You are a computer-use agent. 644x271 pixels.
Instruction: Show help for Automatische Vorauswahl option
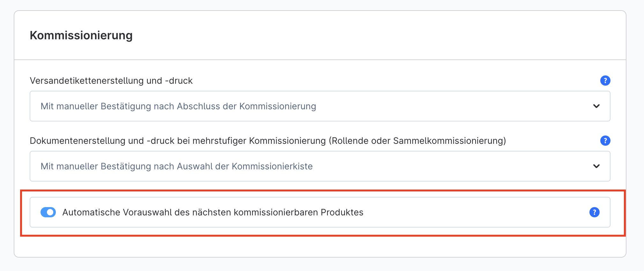pyautogui.click(x=594, y=212)
